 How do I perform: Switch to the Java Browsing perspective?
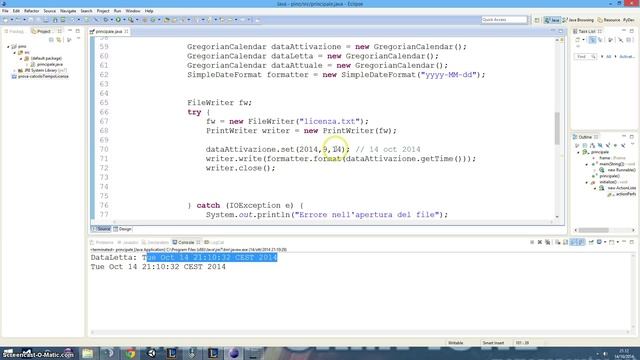coord(578,20)
